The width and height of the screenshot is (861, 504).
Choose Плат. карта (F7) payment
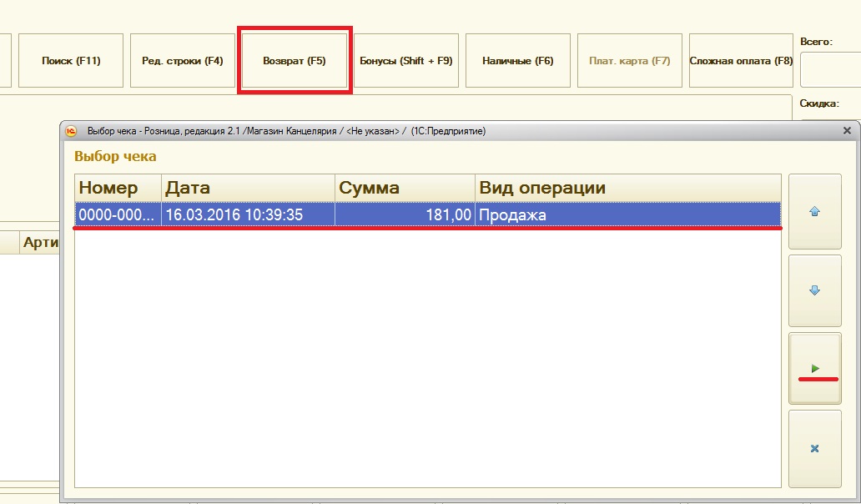pos(629,60)
